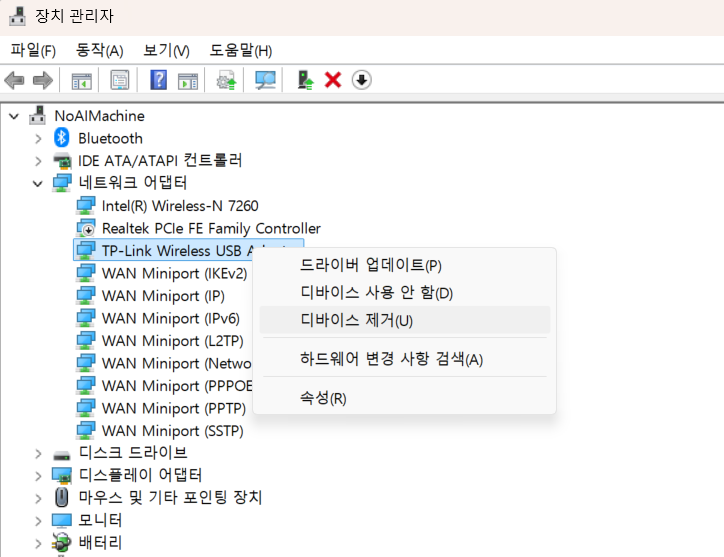The image size is (724, 557).
Task: Click the add driver icon with green arrow
Action: [x=306, y=80]
